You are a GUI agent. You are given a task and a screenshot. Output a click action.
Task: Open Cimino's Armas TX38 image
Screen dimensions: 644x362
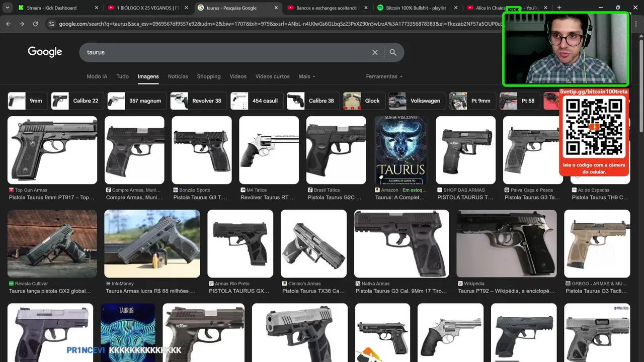click(313, 244)
